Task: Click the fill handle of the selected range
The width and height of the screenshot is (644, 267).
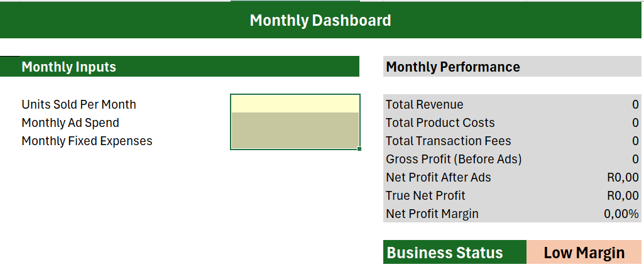Action: 359,149
